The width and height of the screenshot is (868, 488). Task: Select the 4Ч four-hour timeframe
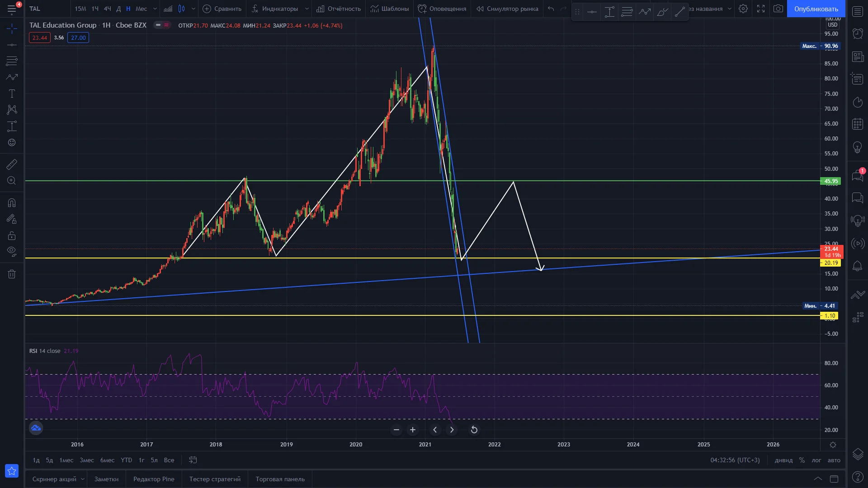point(107,9)
